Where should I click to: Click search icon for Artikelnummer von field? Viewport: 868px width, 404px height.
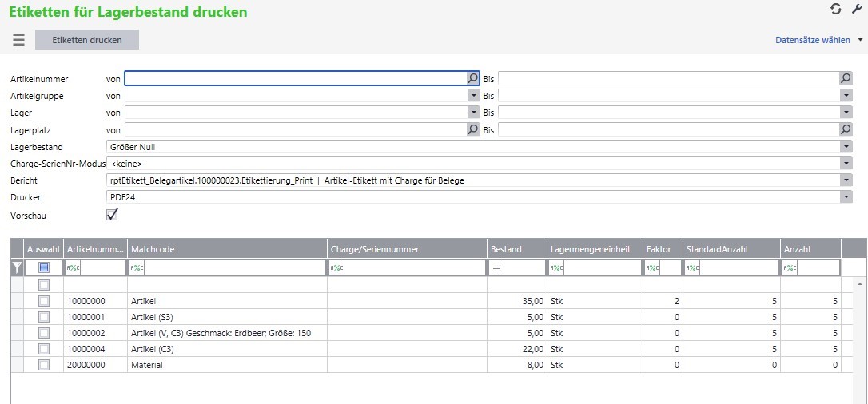[472, 78]
